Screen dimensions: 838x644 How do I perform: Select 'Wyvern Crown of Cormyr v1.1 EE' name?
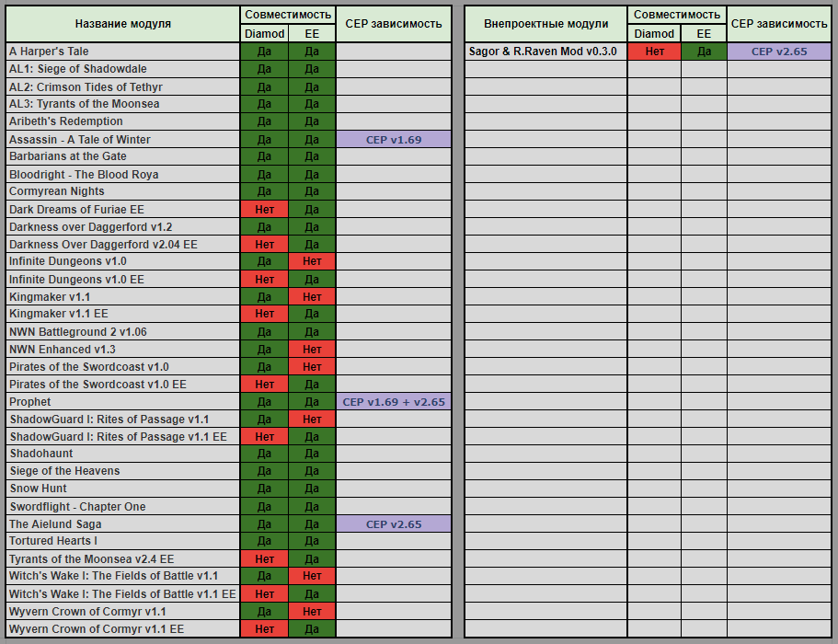click(x=97, y=629)
